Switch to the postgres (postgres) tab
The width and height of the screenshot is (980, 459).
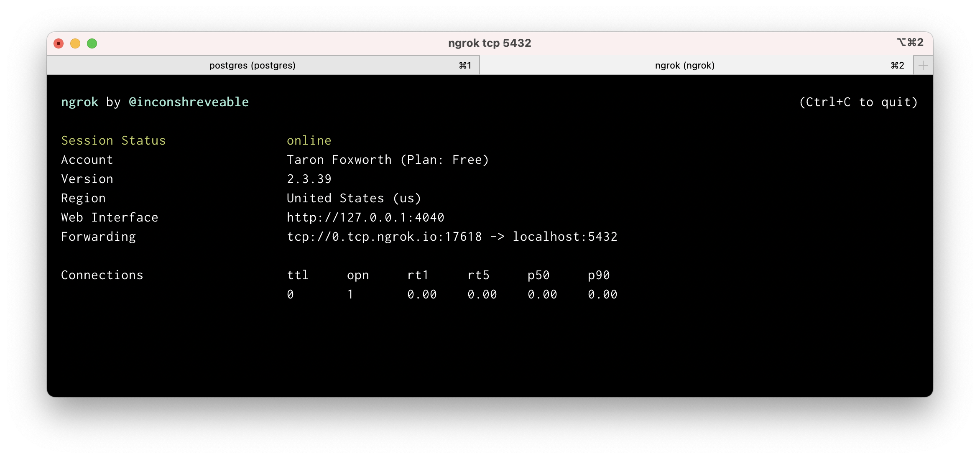[x=263, y=65]
